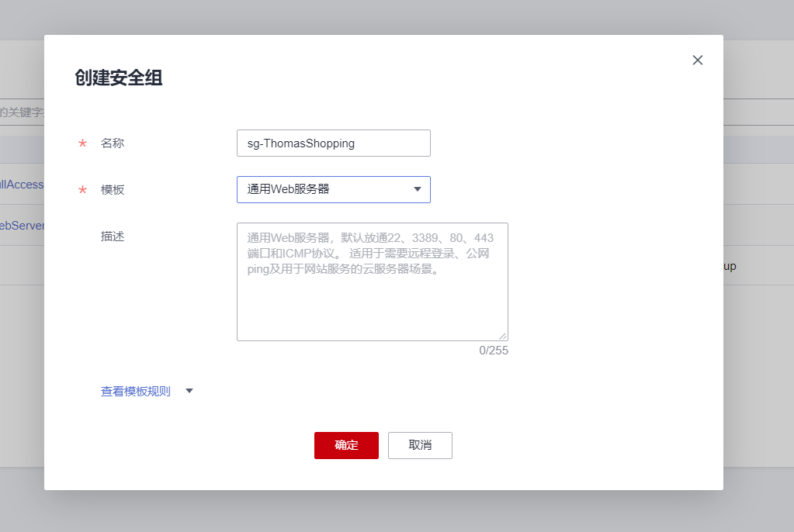Expand the arrow next to 查看模板规则
The width and height of the screenshot is (794, 532).
[x=189, y=391]
